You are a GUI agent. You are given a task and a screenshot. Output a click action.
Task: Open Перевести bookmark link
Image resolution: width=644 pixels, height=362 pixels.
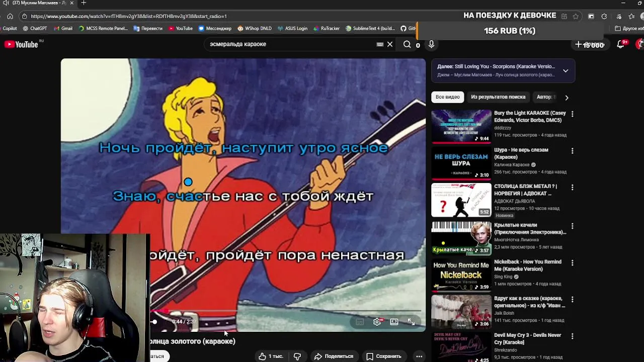[x=148, y=29]
